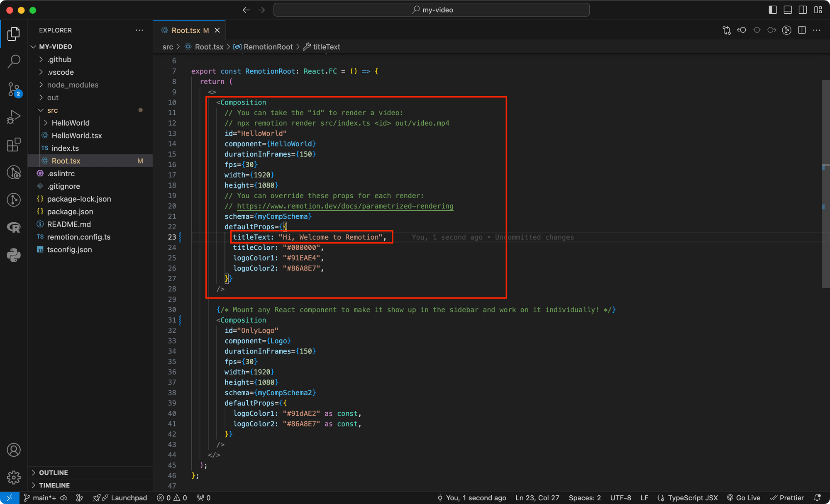
Task: Go forward with the navigation arrow
Action: tap(261, 10)
